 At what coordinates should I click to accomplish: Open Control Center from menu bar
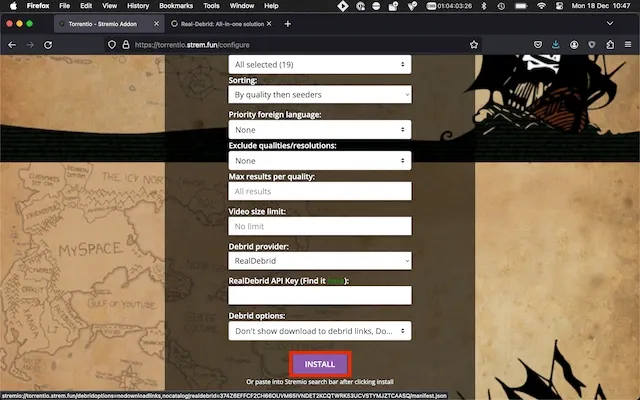(x=559, y=6)
